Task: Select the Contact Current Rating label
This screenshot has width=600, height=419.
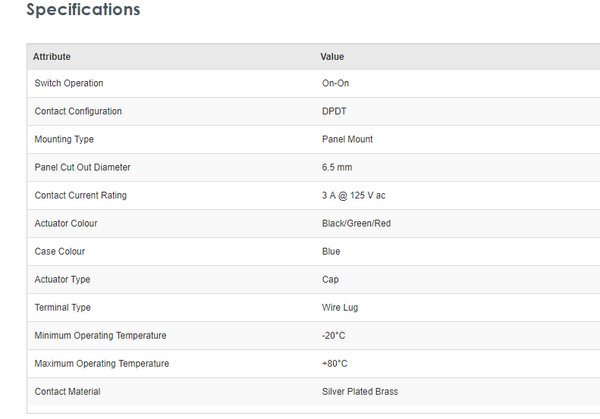Action: [x=81, y=195]
